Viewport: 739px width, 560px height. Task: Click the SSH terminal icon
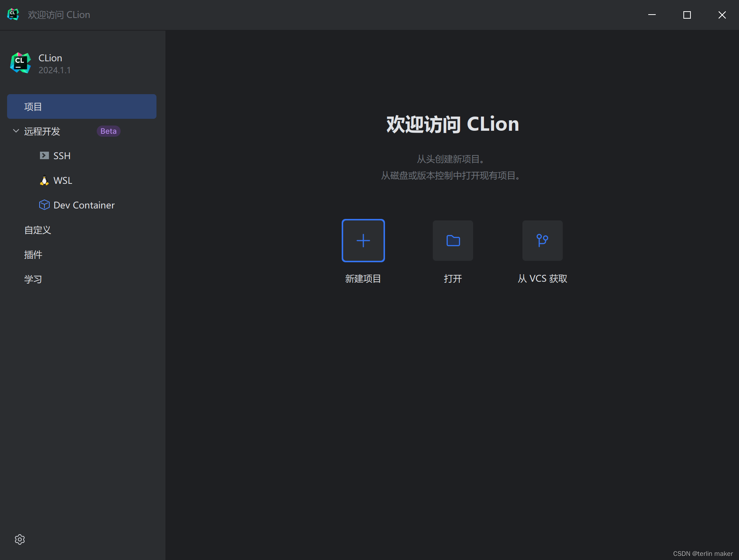point(44,155)
